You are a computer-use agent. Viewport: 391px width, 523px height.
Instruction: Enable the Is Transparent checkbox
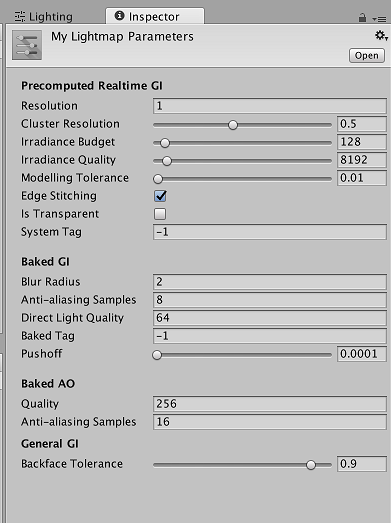pyautogui.click(x=160, y=214)
